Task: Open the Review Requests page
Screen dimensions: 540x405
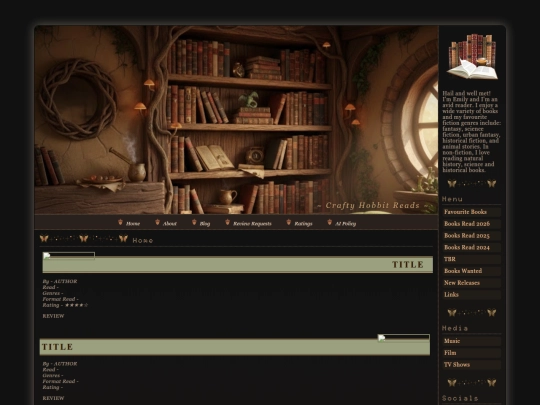Action: [252, 224]
